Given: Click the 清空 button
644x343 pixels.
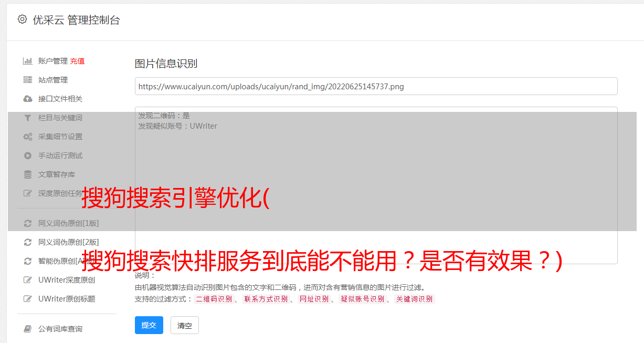Looking at the screenshot, I should tap(185, 325).
